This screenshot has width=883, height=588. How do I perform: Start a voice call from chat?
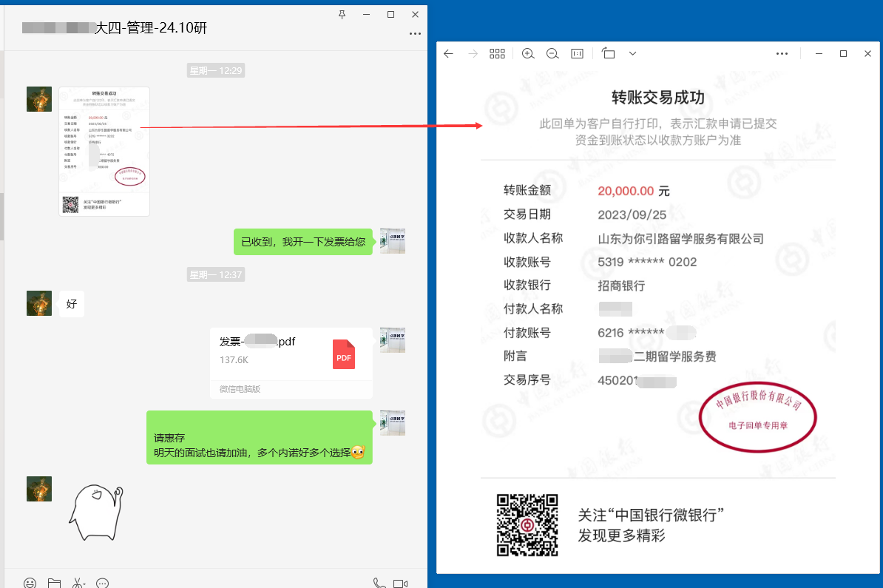click(379, 583)
